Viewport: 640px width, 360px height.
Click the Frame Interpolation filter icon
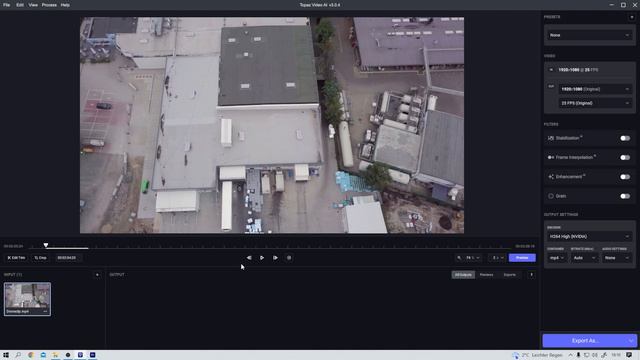(x=551, y=158)
